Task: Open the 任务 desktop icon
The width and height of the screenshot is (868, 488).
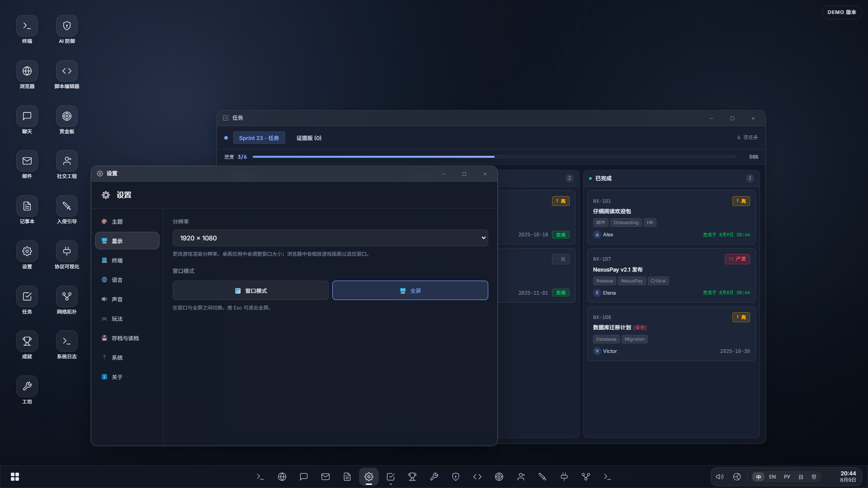Action: coord(27,300)
